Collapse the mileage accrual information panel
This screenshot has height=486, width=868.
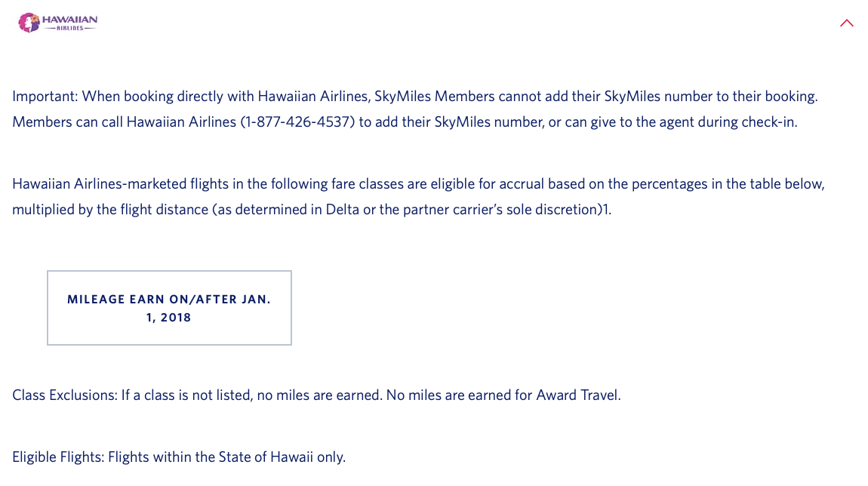(x=846, y=23)
